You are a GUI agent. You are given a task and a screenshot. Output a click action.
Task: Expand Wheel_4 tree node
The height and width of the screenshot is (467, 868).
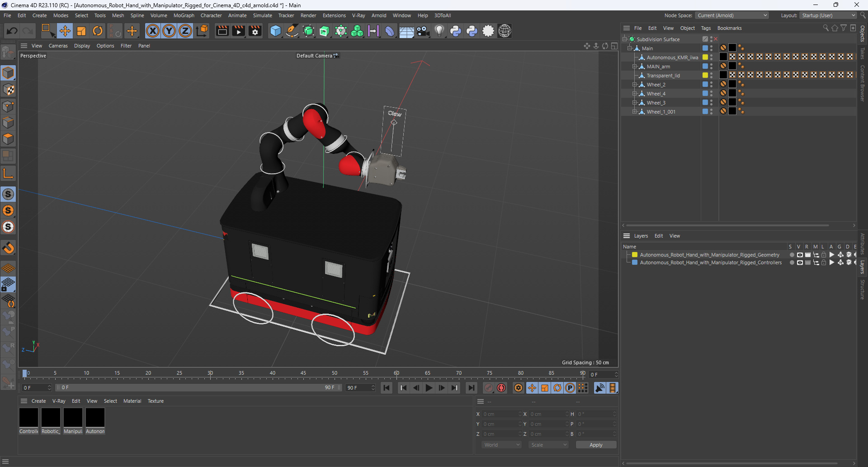click(634, 93)
